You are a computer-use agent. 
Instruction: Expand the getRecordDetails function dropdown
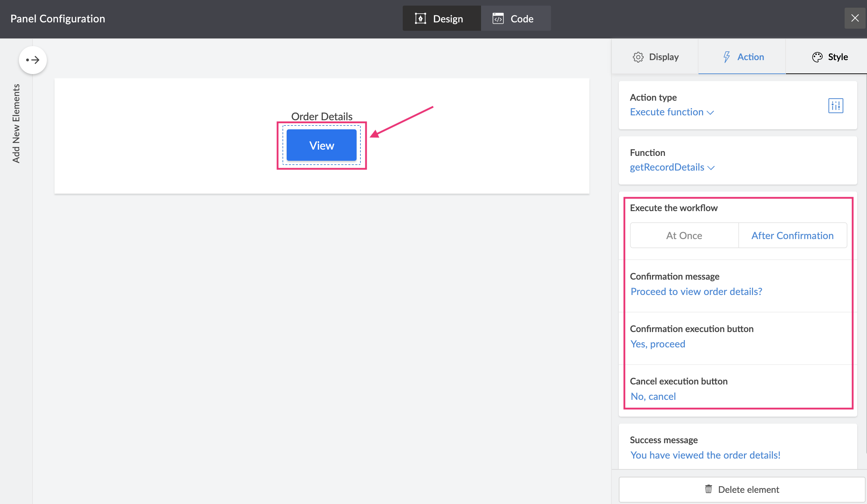pos(672,167)
